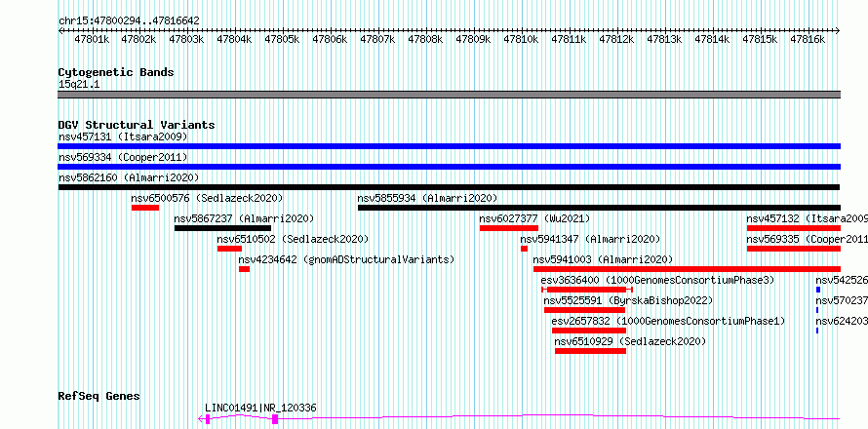Open the nsv570237 label at right edge
This screenshot has height=429, width=868.
(842, 300)
